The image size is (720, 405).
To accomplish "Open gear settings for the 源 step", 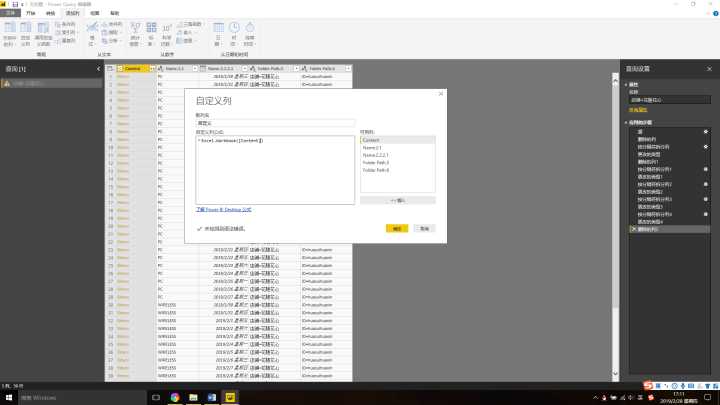I will (x=706, y=131).
